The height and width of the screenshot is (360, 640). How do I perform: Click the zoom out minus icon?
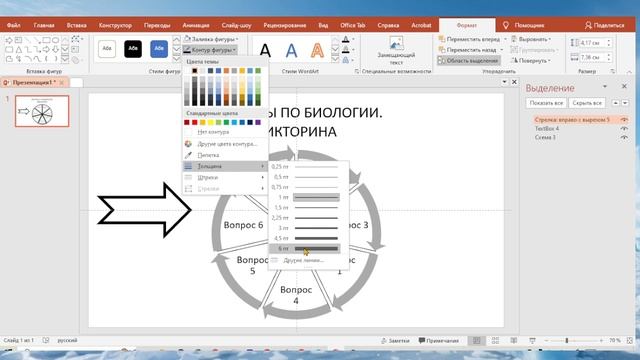(546, 340)
